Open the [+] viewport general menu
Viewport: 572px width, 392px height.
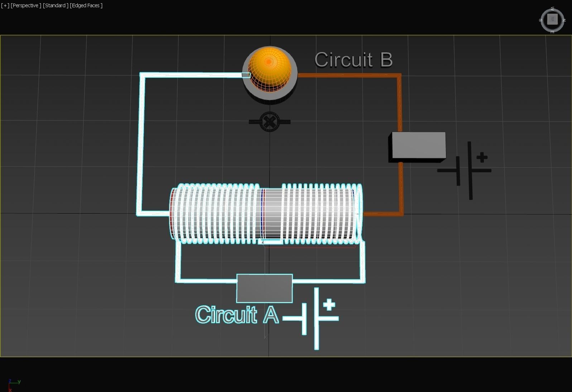[x=5, y=5]
